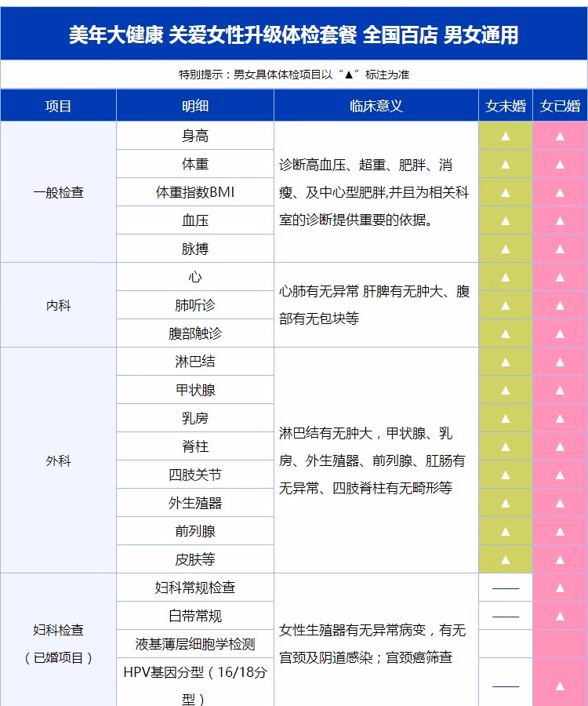Select the 内科 category cell
Image resolution: width=588 pixels, height=706 pixels.
click(x=58, y=305)
